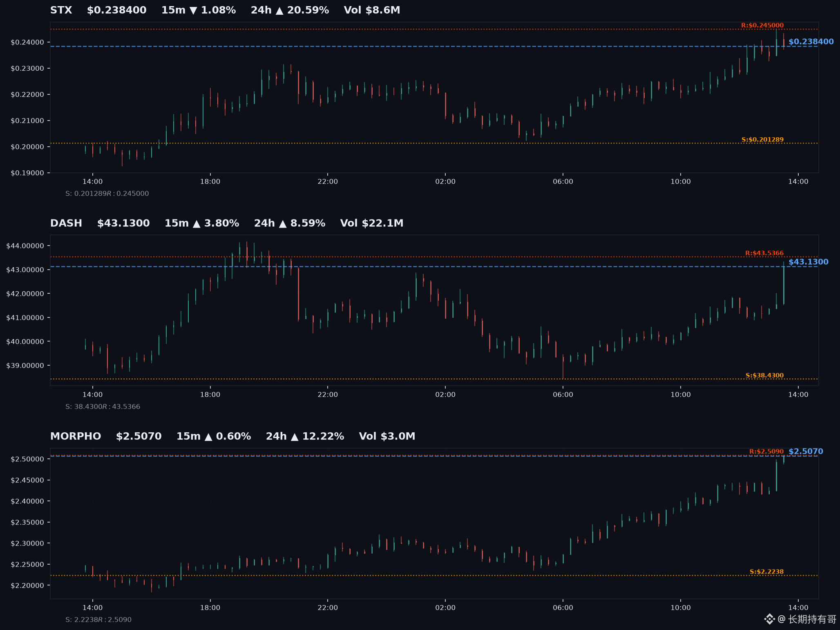Screen dimensions: 840x630
Task: Select the MORPHO header price $2.5070
Action: click(x=139, y=436)
